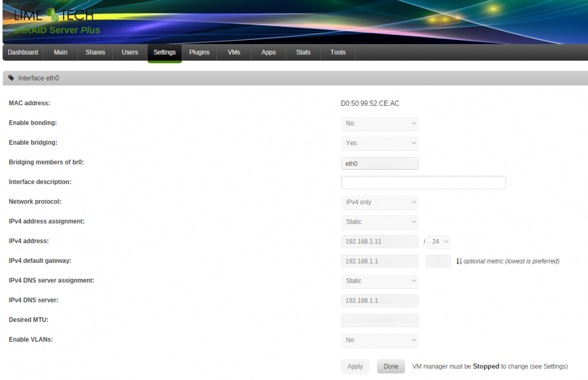Open the subnet mask 24 dropdown
Viewport: 588px width, 380px height.
coord(439,242)
